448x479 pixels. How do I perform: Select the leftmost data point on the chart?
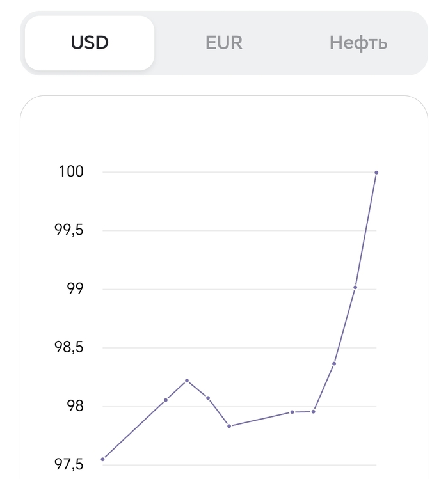(102, 459)
